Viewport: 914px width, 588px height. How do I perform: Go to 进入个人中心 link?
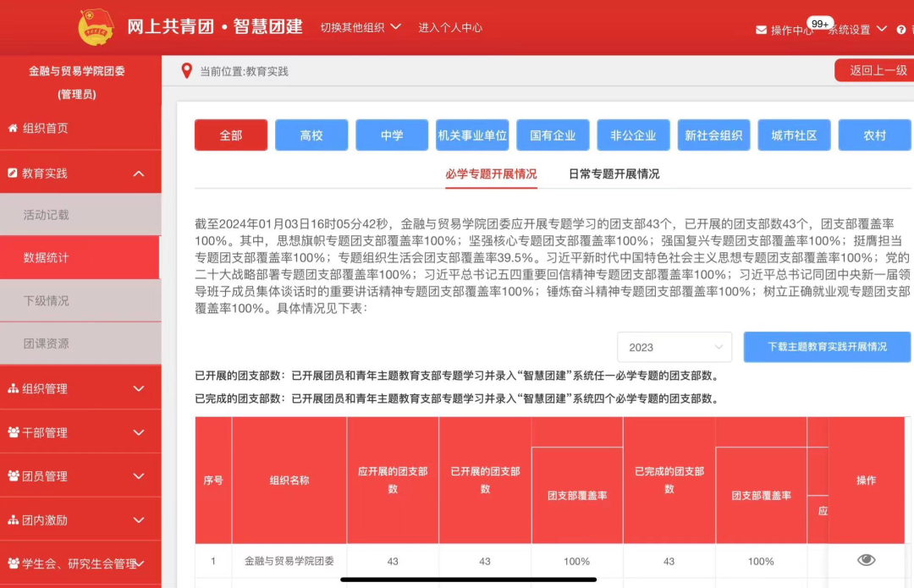[x=450, y=27]
